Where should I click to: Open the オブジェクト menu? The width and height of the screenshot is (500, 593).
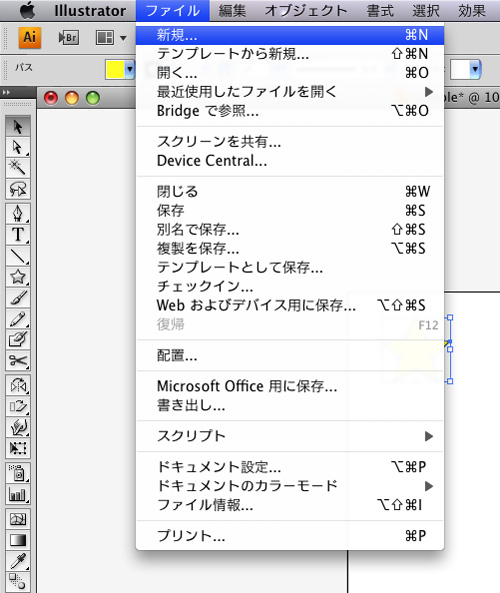coord(306,11)
